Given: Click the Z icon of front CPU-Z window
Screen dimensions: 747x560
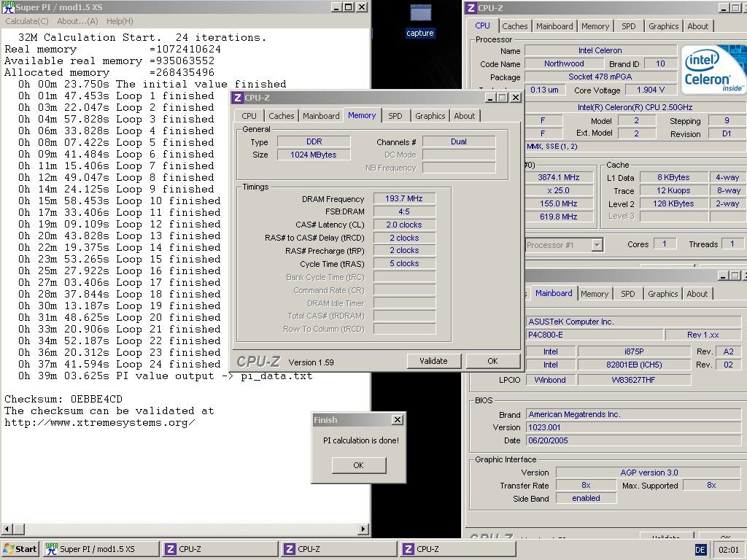Looking at the screenshot, I should point(238,98).
